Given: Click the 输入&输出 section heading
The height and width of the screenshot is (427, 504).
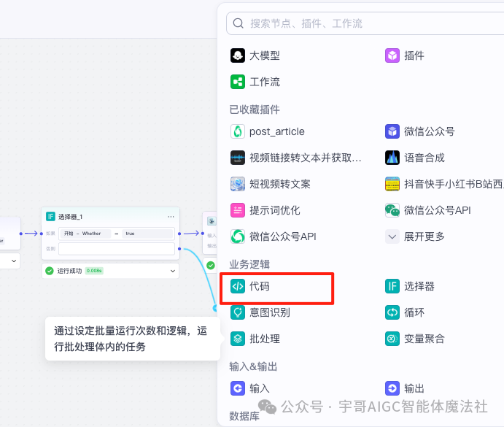Looking at the screenshot, I should (x=253, y=367).
